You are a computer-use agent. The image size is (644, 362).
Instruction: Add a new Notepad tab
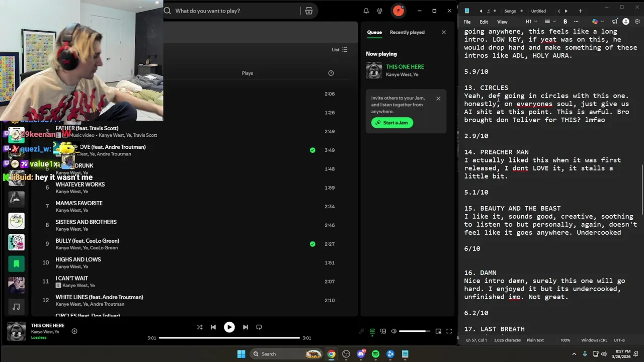(x=580, y=11)
